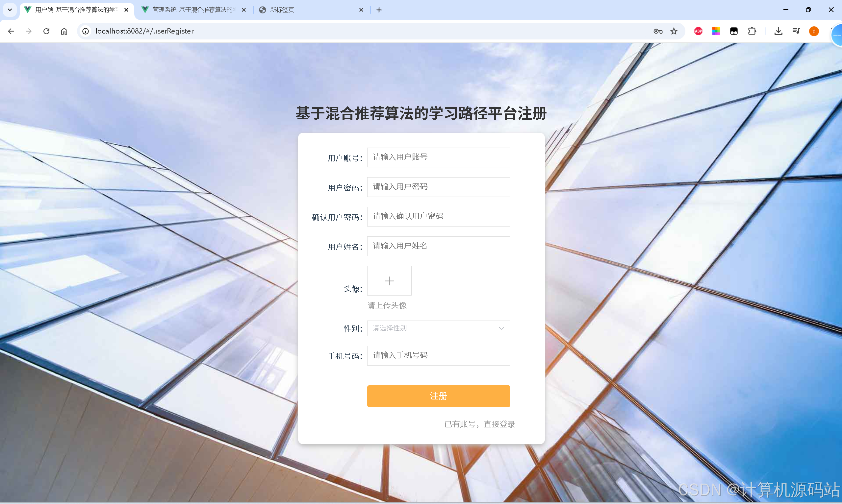The image size is (842, 504).
Task: Click the 注册 register button
Action: click(438, 396)
